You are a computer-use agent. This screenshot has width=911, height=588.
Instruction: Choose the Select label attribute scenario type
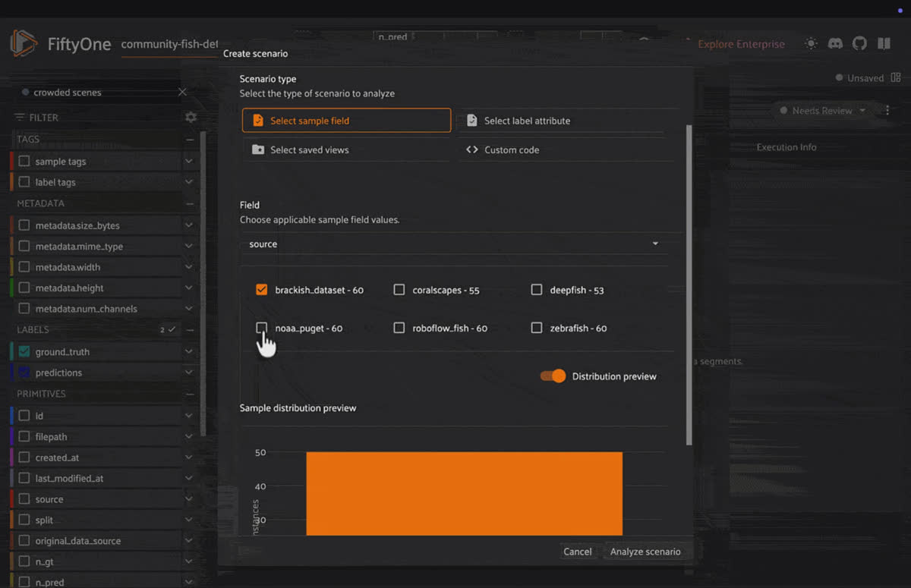(x=561, y=121)
